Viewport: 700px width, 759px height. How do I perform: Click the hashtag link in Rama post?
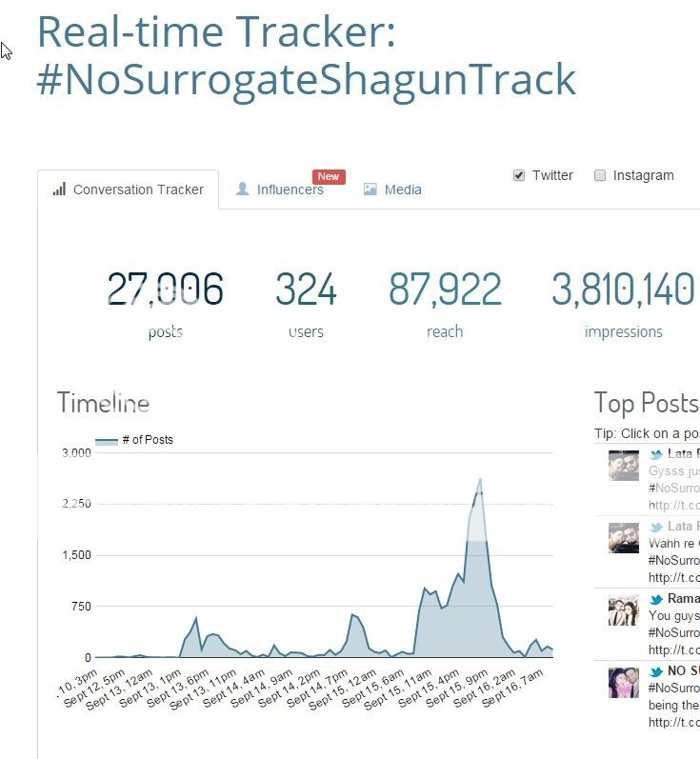click(674, 631)
